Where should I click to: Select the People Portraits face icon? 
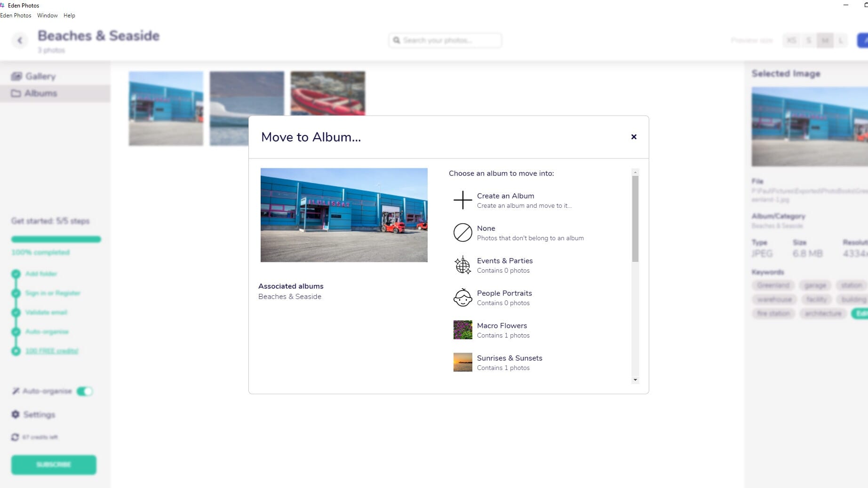tap(462, 297)
